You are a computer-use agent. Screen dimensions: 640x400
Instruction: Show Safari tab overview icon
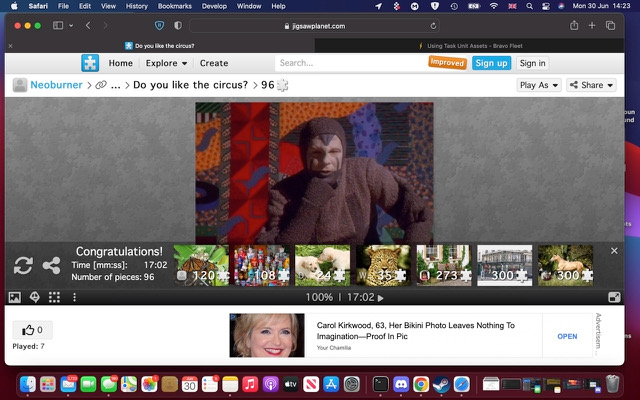pyautogui.click(x=611, y=25)
